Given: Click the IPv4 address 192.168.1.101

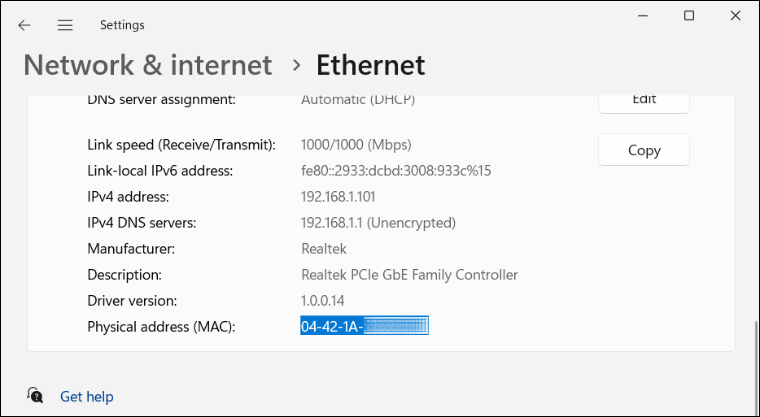Looking at the screenshot, I should (338, 197).
